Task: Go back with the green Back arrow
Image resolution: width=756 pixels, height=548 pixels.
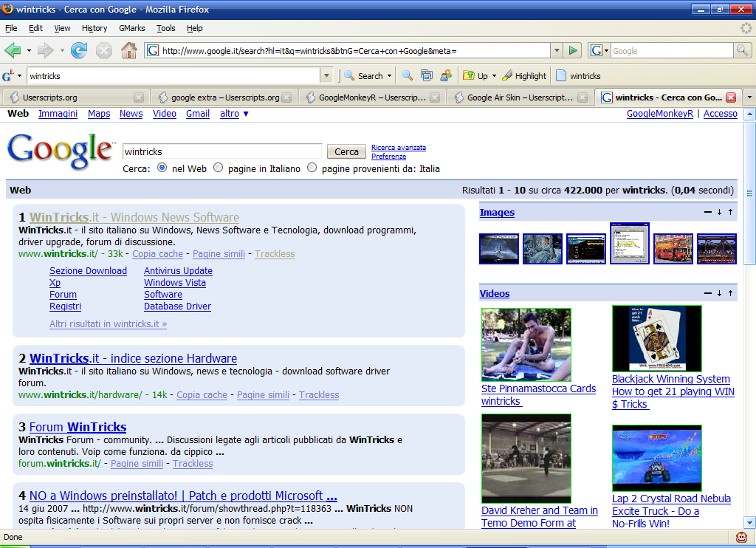Action: 13,50
